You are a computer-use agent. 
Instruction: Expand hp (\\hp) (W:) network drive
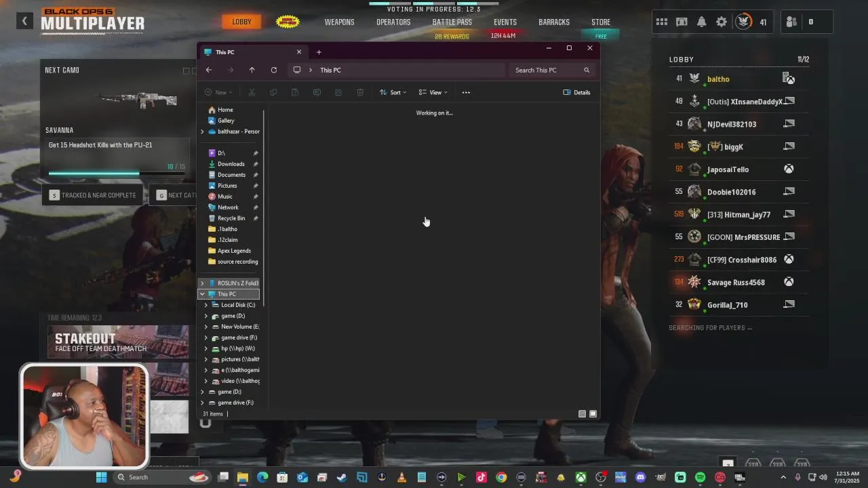[206, 348]
